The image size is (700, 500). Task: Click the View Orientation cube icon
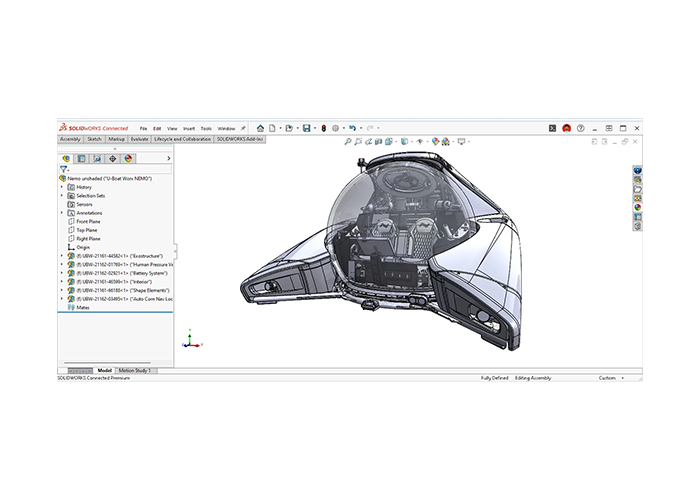(389, 142)
